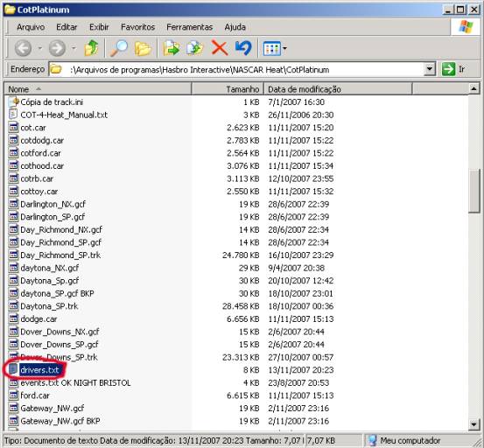Open the Views layout button
This screenshot has height=448, width=484.
(271, 48)
